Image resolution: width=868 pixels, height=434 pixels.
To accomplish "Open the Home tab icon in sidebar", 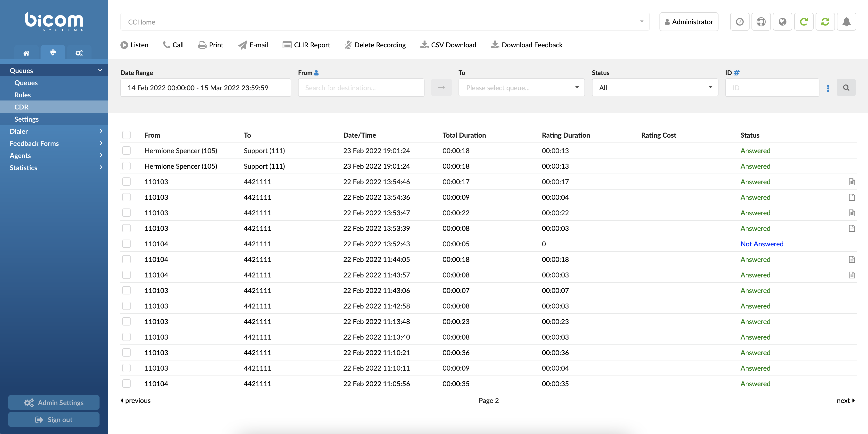I will coord(26,53).
